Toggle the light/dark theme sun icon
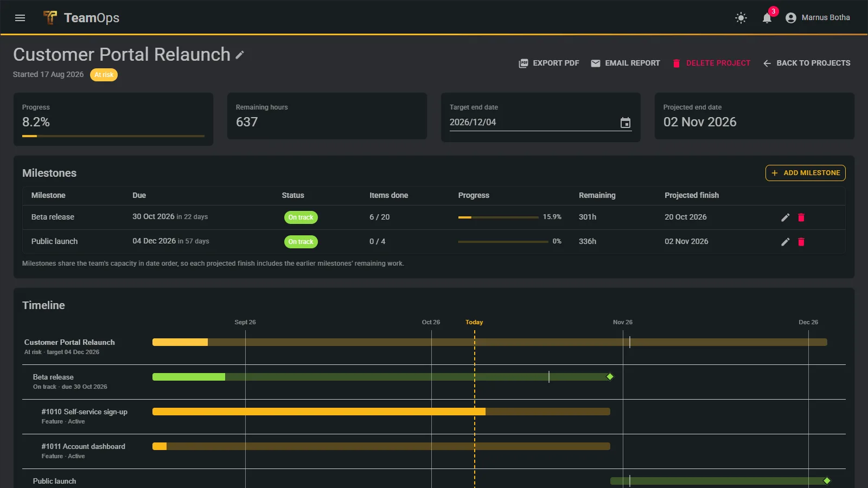The image size is (868, 488). tap(741, 18)
